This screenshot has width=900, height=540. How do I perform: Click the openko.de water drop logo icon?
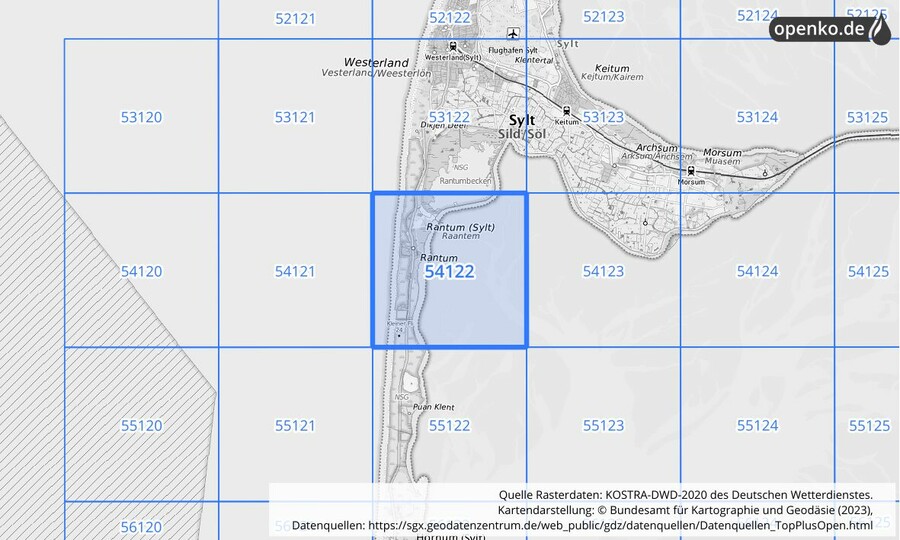[878, 30]
